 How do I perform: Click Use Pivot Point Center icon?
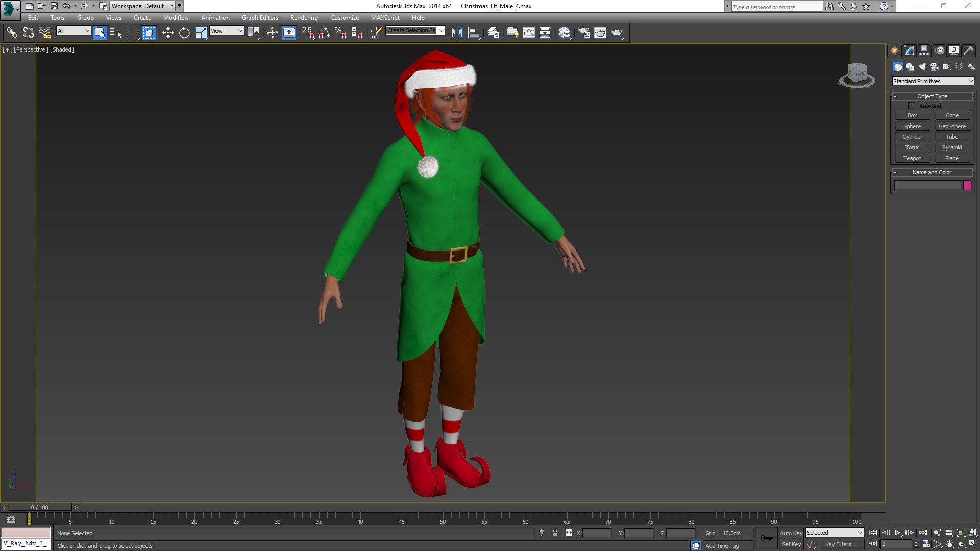[253, 33]
